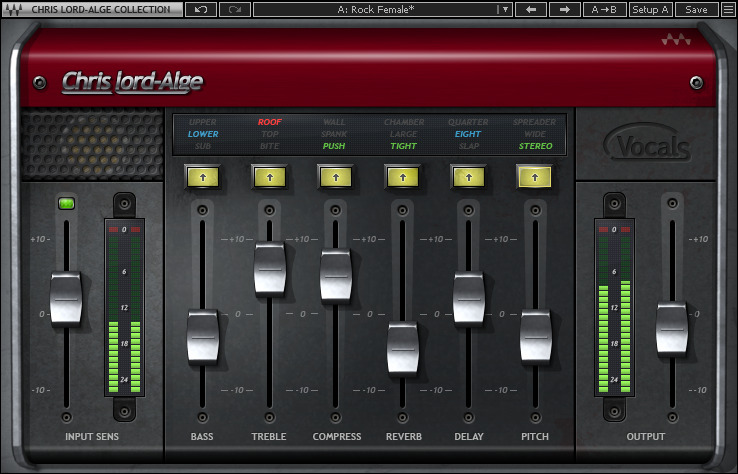Select the WIDE pitch mode label

pyautogui.click(x=535, y=134)
